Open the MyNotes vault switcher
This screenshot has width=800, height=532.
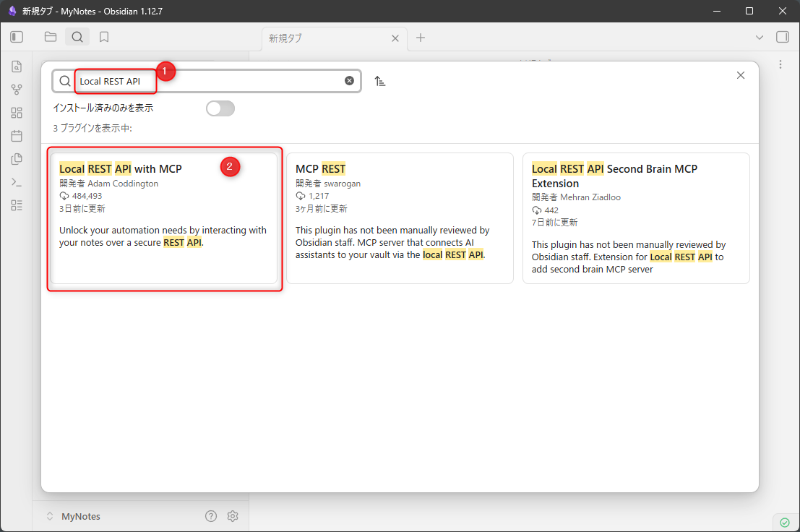[73, 516]
